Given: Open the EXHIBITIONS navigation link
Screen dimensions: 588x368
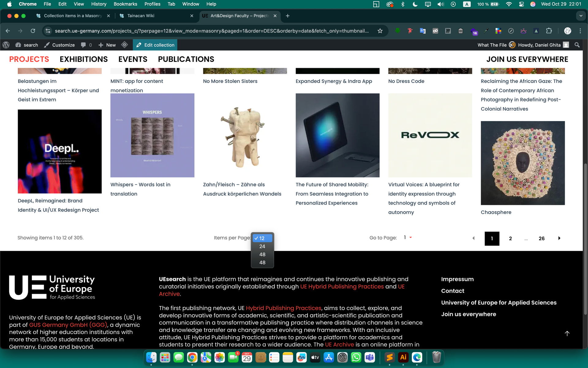Looking at the screenshot, I should coord(84,59).
